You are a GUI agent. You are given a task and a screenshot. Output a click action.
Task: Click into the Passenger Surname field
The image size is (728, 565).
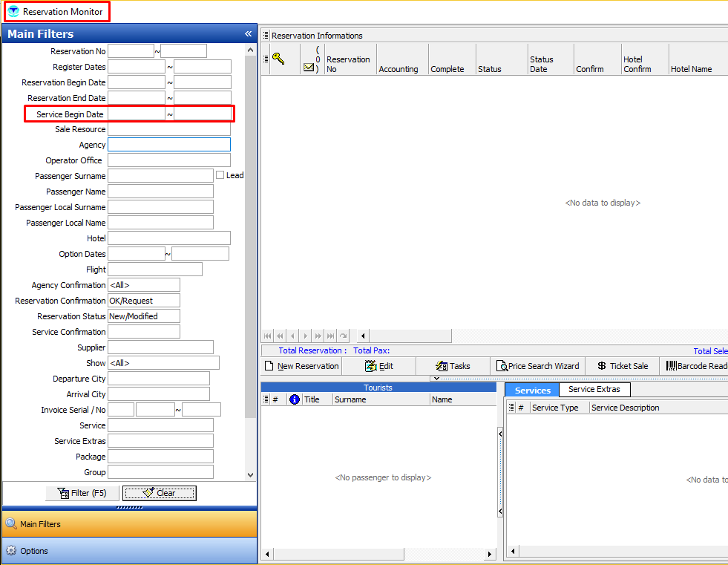(160, 176)
